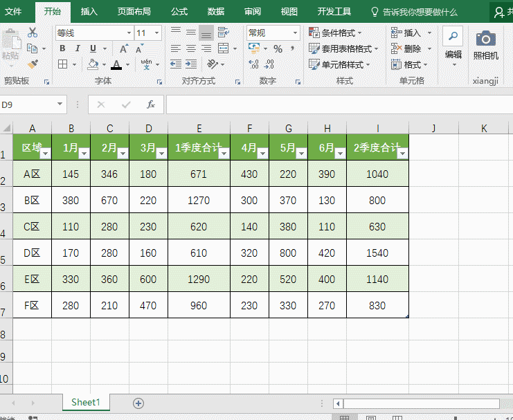Toggle italic formatting
The image size is (513, 420).
78,48
